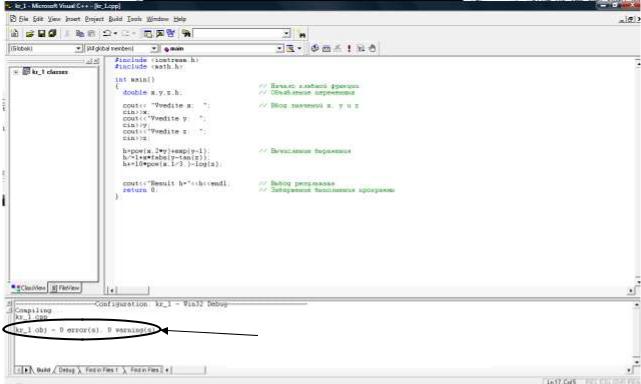Click the document icon beside the File menu
The width and height of the screenshot is (641, 384).
tap(13, 19)
